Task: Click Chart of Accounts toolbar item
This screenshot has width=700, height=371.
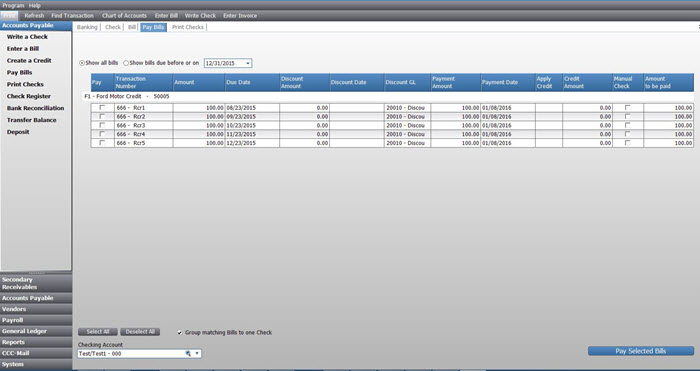Action: [x=124, y=16]
